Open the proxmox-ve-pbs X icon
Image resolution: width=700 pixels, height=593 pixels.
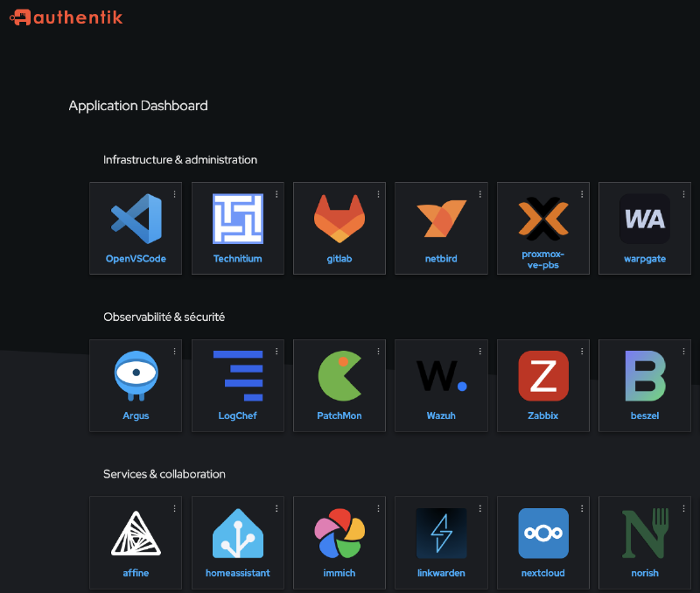[543, 219]
